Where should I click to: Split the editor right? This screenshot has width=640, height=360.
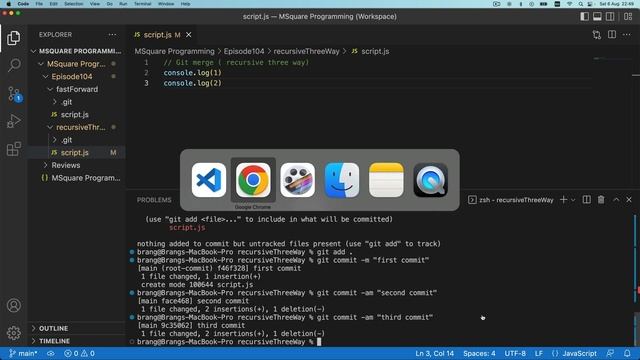point(612,35)
